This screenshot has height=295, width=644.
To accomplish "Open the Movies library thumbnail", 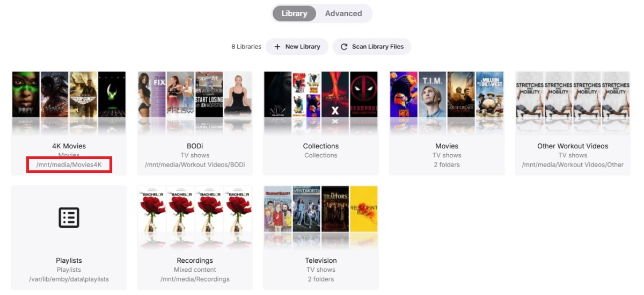I will pos(447,103).
